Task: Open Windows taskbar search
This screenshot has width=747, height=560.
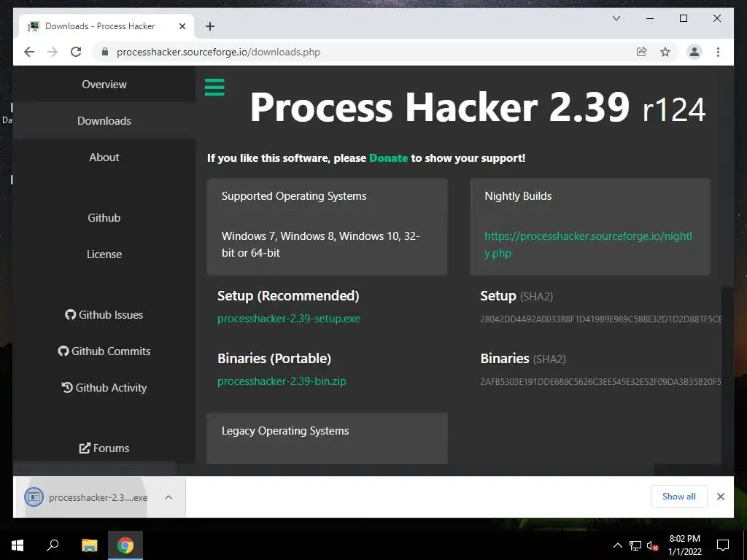Action: 53,545
